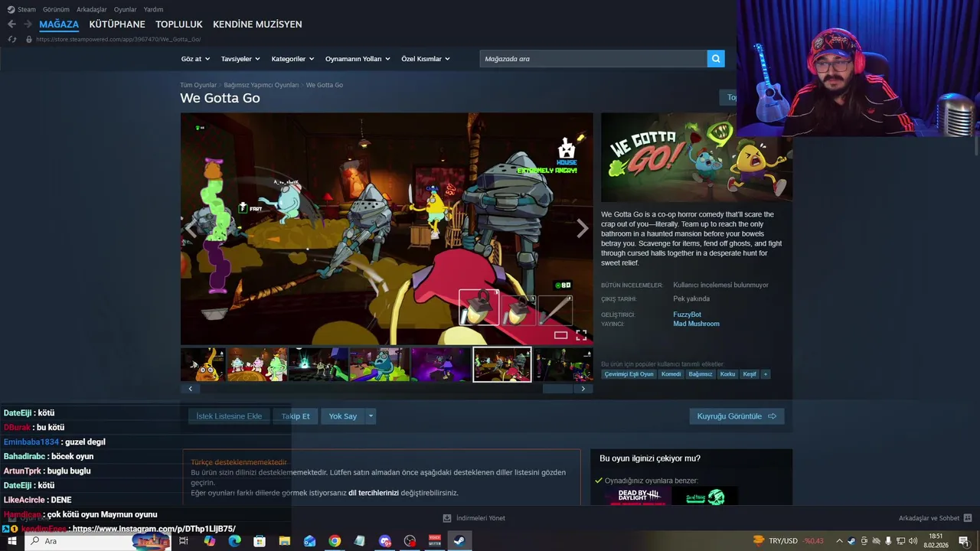Open Task View in taskbar
980x551 pixels.
pos(184,541)
